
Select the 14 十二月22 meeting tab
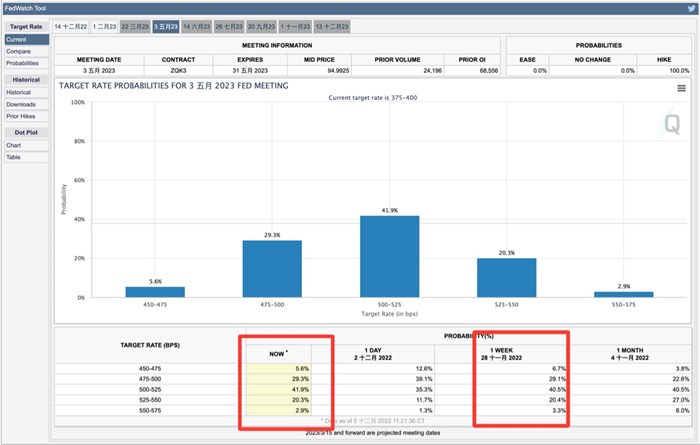(70, 25)
